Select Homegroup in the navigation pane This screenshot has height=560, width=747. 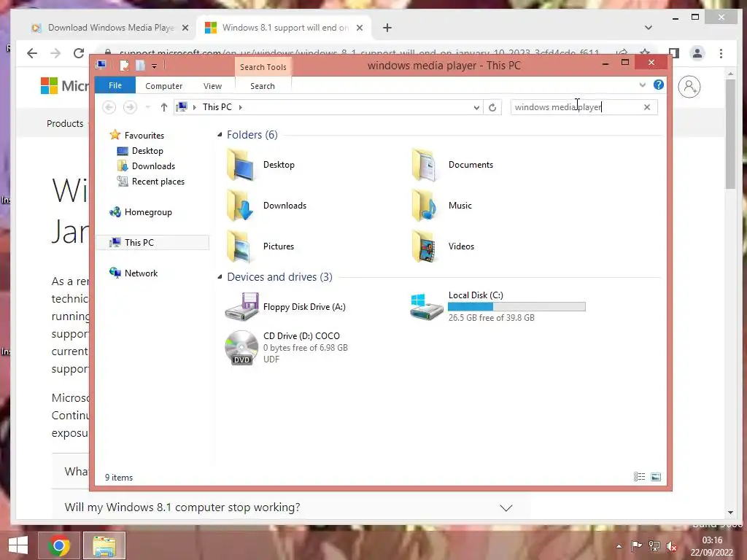(141, 212)
